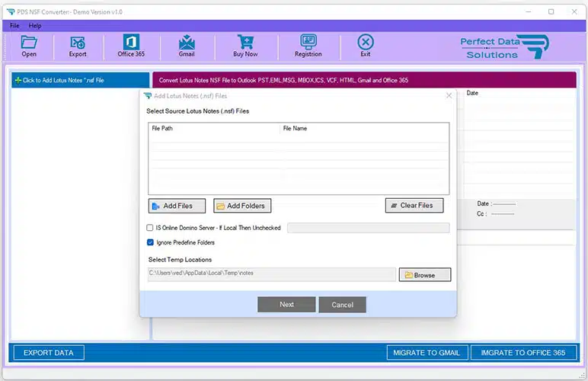Viewport: 588px width, 381px height.
Task: Click the Date column header in main window
Action: click(472, 93)
